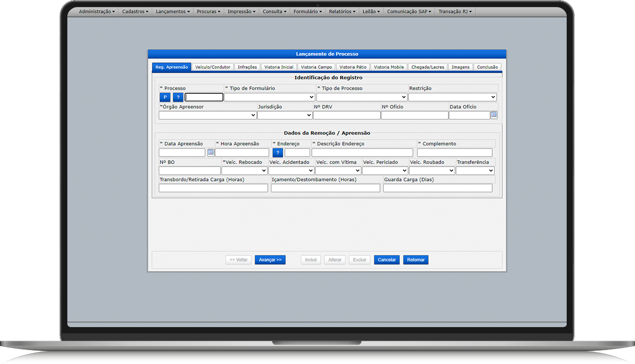Click the << Voltar button

[x=238, y=260]
